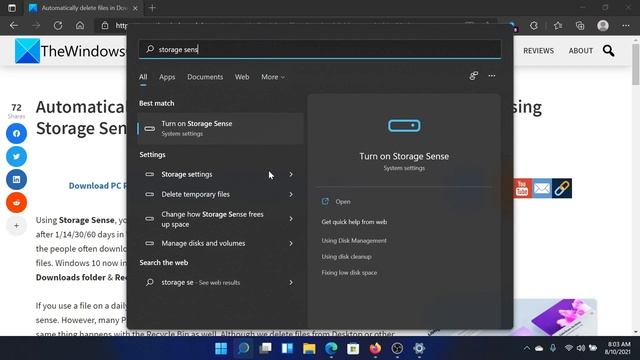Click Edge browser back arrow
Viewport: 640px width, 360px height.
click(14, 25)
